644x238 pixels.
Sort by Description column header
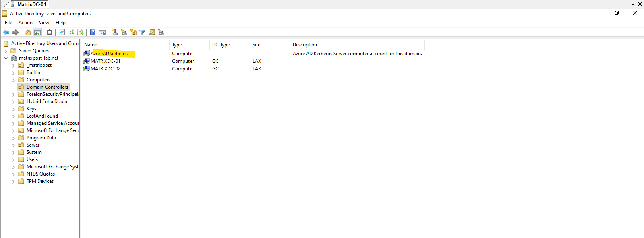pyautogui.click(x=357, y=45)
